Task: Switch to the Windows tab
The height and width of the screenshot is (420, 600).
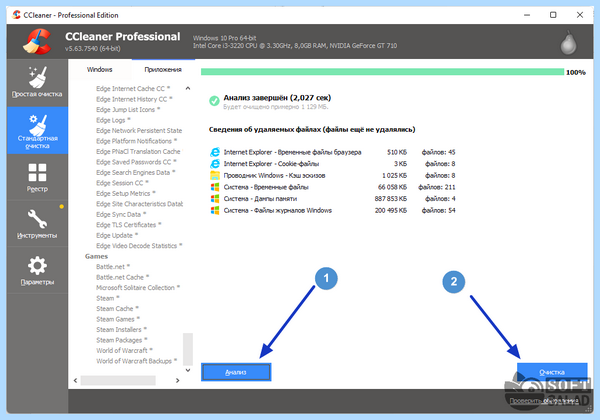Action: (99, 70)
